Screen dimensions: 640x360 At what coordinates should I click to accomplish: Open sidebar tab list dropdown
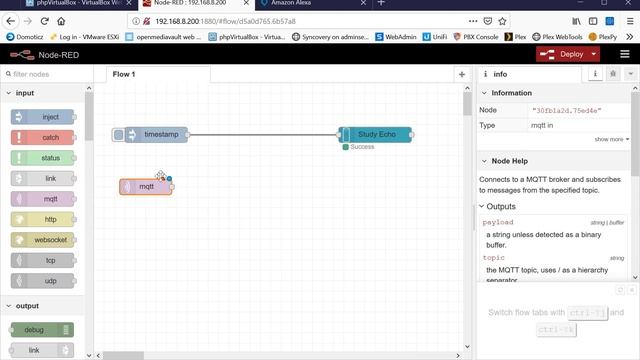point(630,74)
